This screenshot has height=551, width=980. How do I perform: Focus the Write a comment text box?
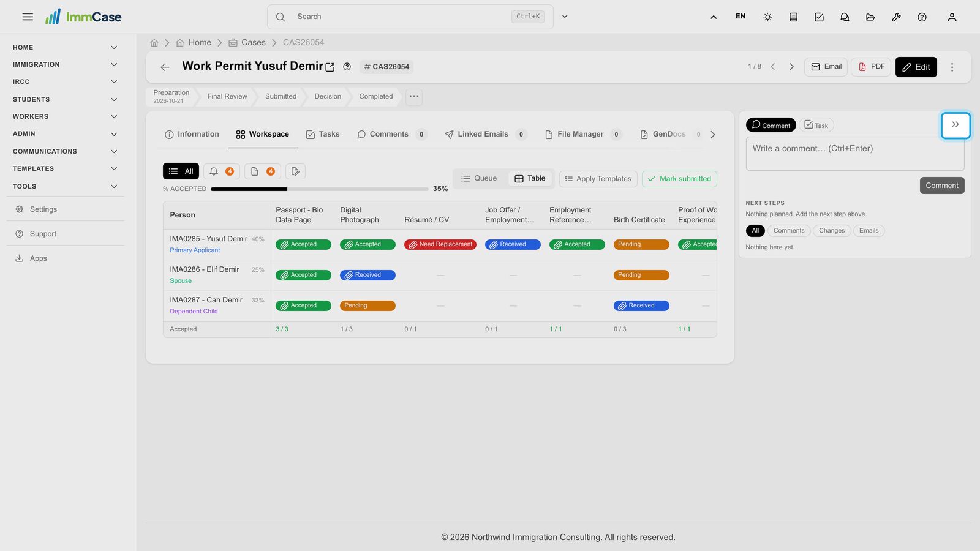point(855,154)
